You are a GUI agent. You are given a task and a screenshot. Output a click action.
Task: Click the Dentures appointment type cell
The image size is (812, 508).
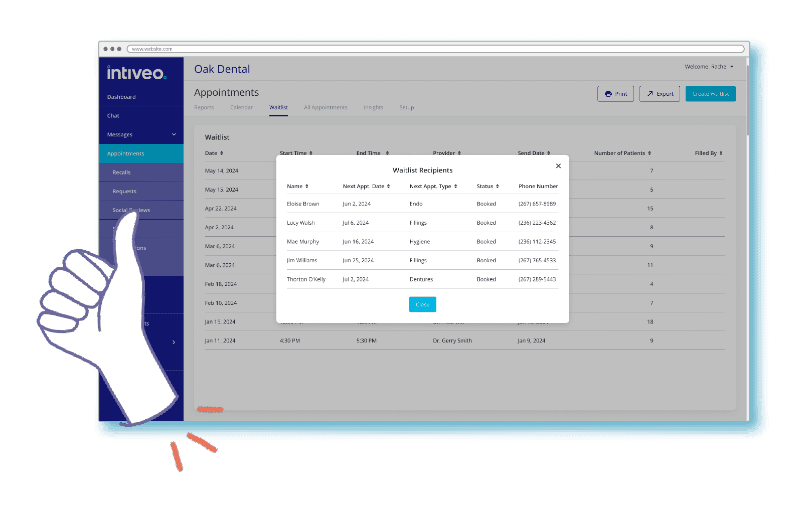coord(421,280)
